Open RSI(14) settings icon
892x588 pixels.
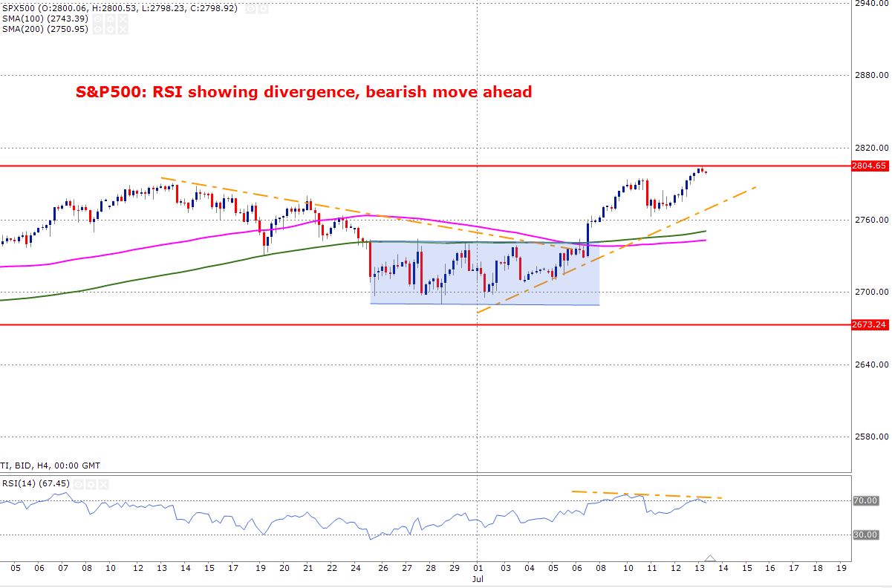91,484
